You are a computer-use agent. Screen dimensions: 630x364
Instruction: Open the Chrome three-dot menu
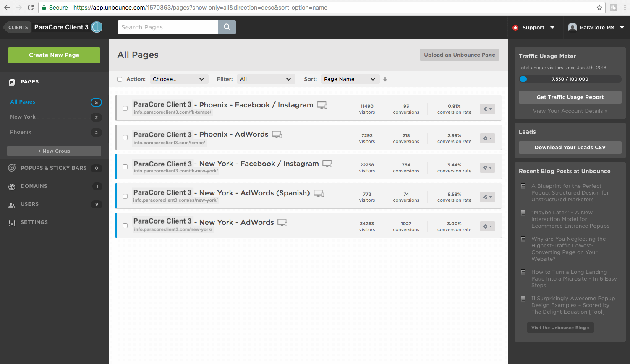[x=625, y=8]
